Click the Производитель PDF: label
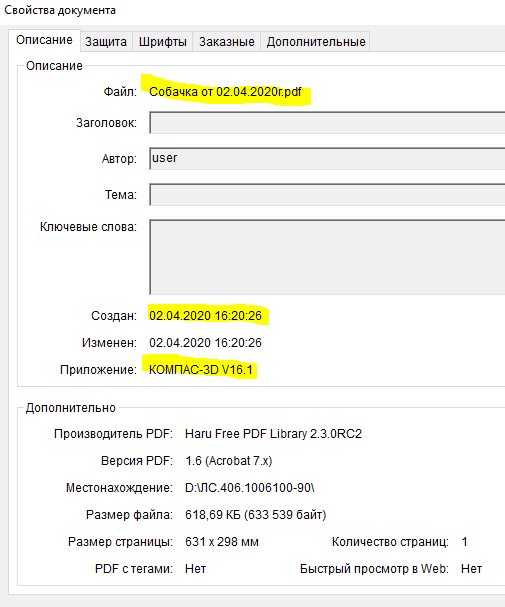This screenshot has height=607, width=505. 113,434
